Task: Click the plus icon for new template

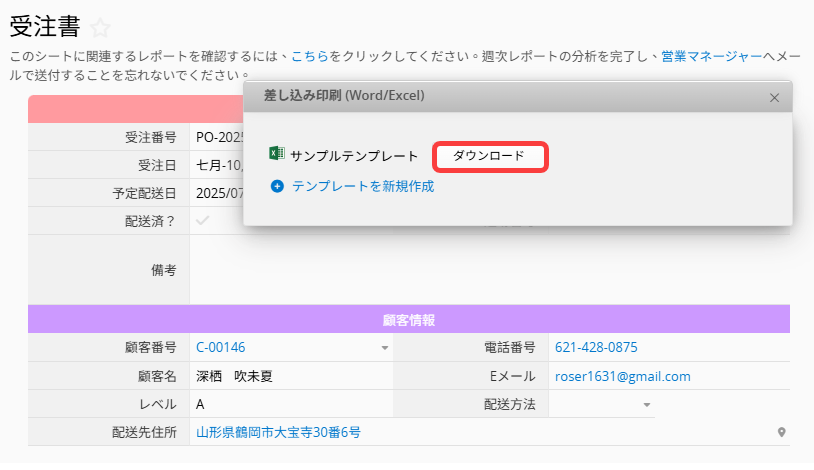Action: coord(277,186)
